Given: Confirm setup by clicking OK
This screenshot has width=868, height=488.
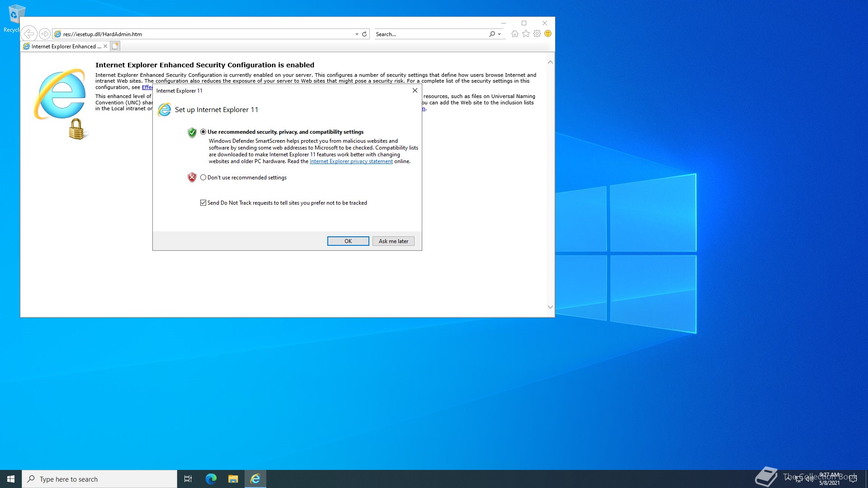Looking at the screenshot, I should pyautogui.click(x=348, y=241).
